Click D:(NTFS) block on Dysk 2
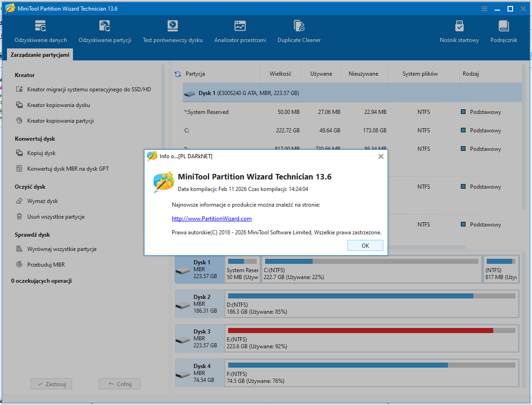The image size is (532, 405). (371, 304)
